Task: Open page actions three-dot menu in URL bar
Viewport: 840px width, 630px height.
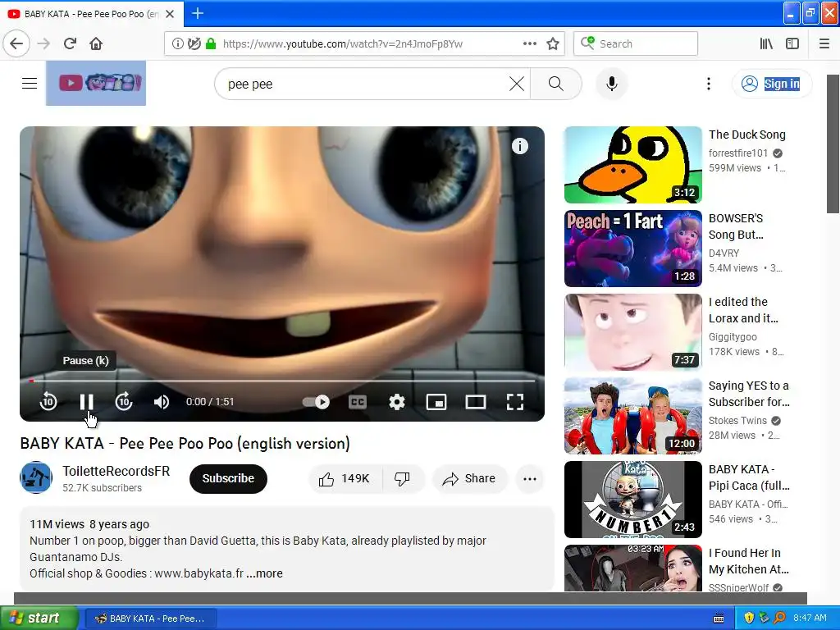Action: pos(529,43)
